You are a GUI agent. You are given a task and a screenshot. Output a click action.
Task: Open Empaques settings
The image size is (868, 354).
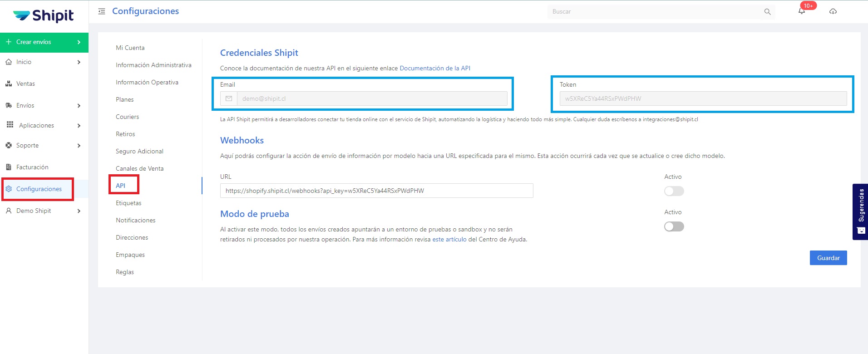coord(130,255)
